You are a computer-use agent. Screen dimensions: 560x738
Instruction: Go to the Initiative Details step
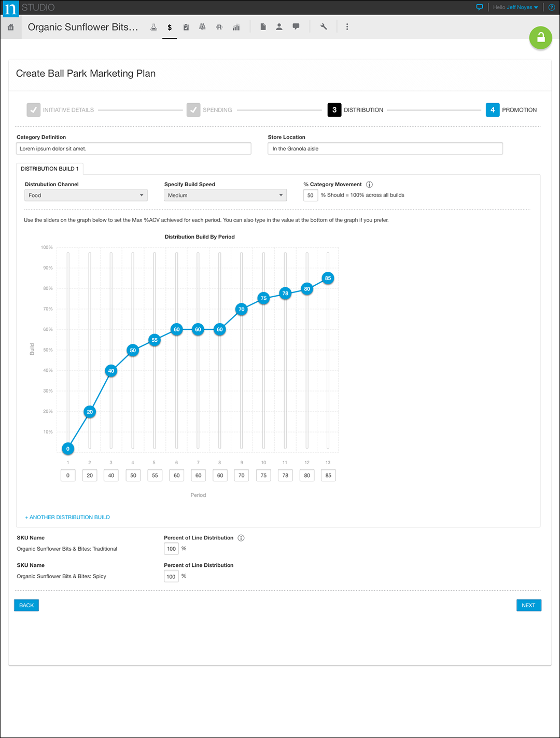pos(61,110)
